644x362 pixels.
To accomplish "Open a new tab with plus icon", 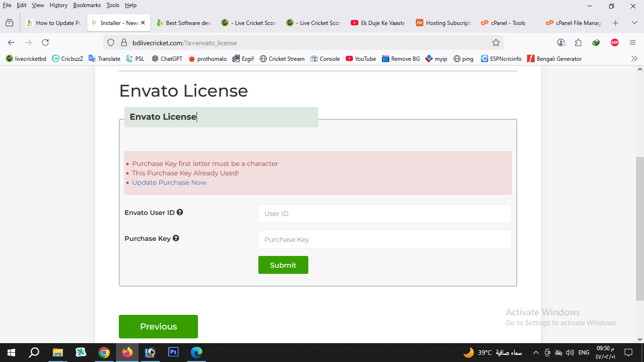I will [x=615, y=23].
